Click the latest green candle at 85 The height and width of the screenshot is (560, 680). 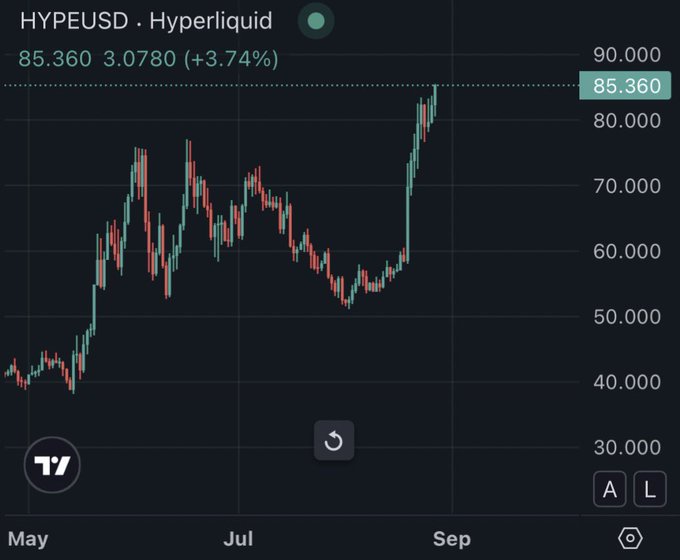(435, 101)
